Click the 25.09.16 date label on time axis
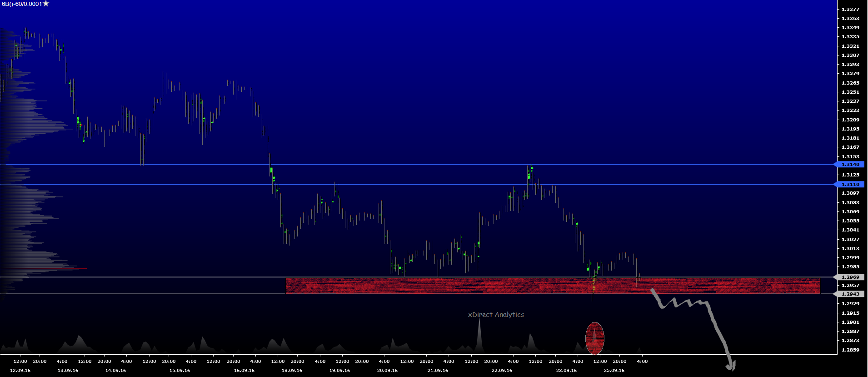 614,370
